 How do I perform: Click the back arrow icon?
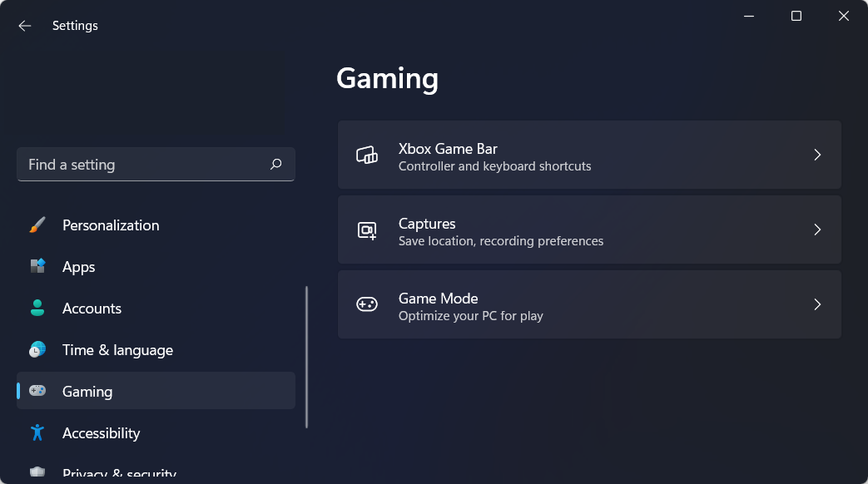[25, 26]
